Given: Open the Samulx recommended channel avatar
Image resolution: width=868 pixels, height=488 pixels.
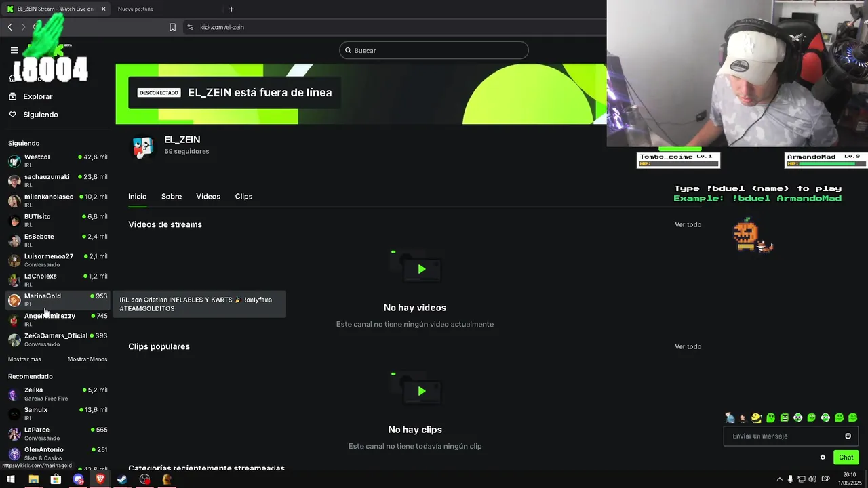Looking at the screenshot, I should (x=14, y=414).
